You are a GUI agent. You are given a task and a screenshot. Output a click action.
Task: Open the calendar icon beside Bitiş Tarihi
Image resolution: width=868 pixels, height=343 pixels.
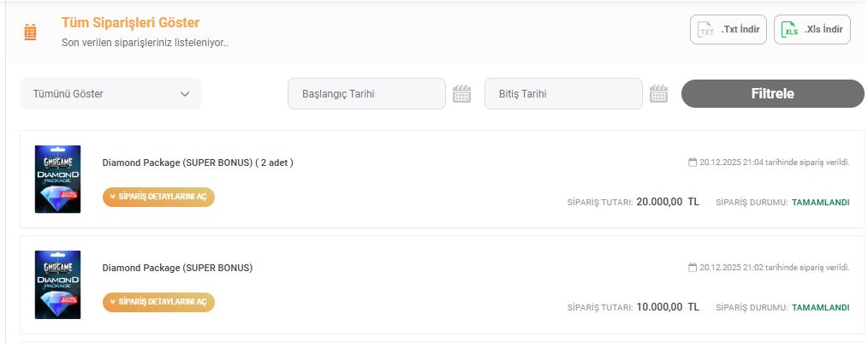click(659, 93)
